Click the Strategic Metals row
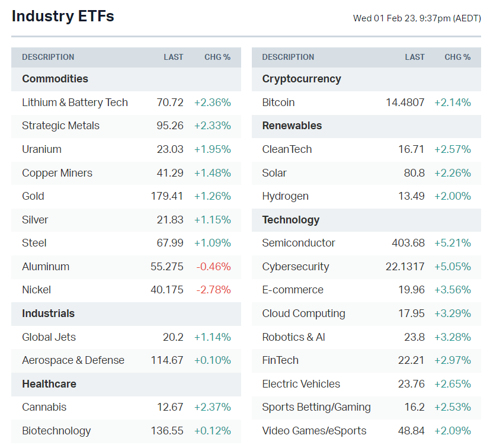 (x=60, y=126)
